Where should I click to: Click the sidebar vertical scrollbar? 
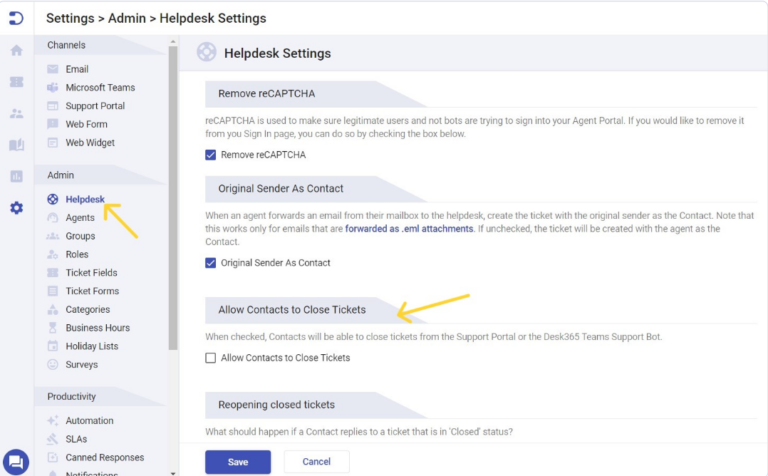pyautogui.click(x=173, y=200)
